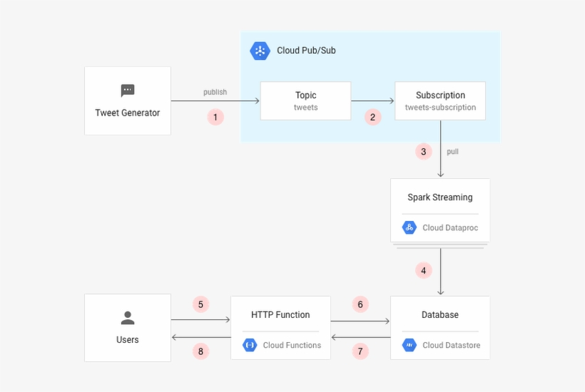Select the Subscription tweets-subscription box

pos(440,101)
